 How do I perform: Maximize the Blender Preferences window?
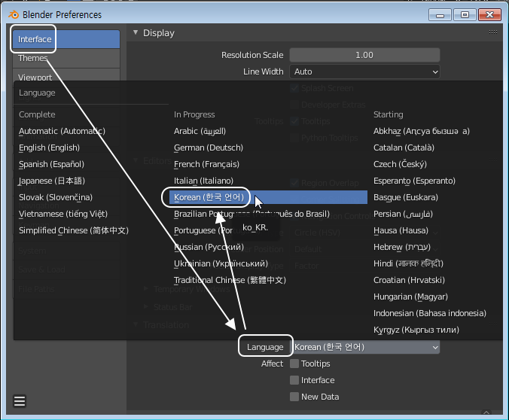click(x=465, y=15)
